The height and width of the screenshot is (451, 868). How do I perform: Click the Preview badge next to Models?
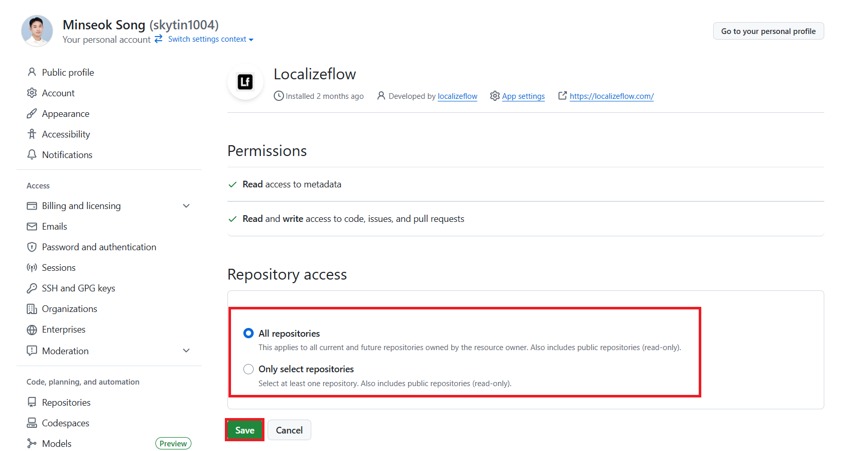173,443
